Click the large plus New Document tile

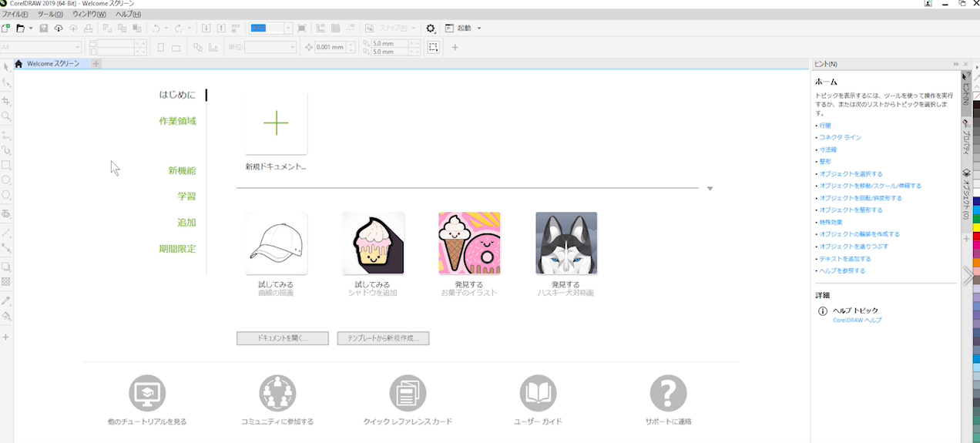(276, 124)
